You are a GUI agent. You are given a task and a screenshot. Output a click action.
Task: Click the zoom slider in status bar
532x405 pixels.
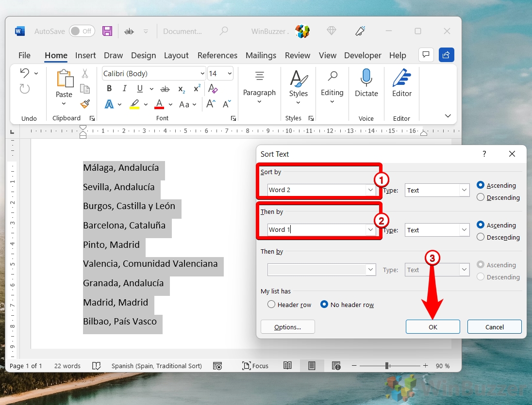tap(387, 366)
